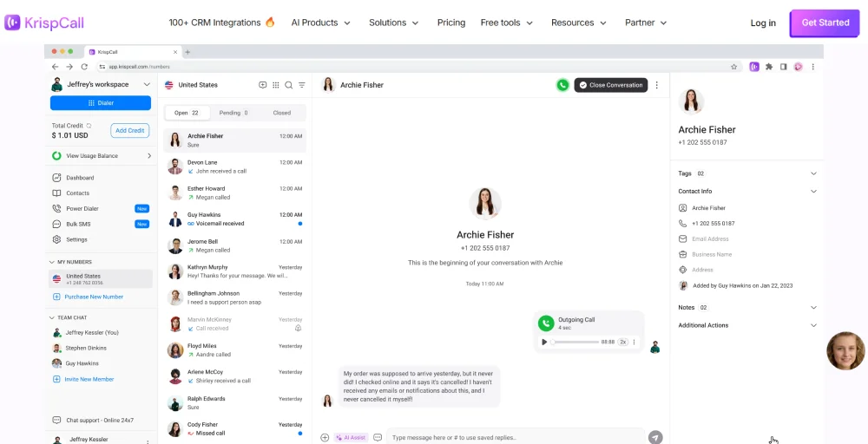Click new message icon beside United States
This screenshot has height=444, width=868.
click(262, 85)
